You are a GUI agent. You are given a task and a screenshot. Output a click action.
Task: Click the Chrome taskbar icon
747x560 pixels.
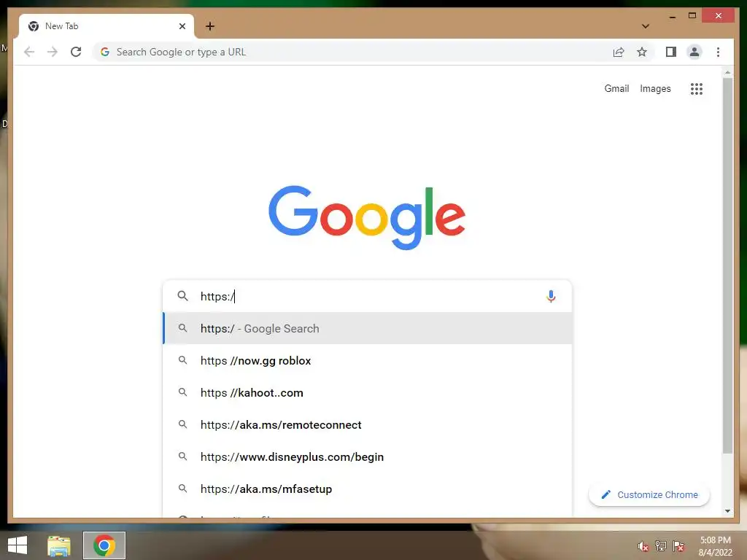click(104, 545)
